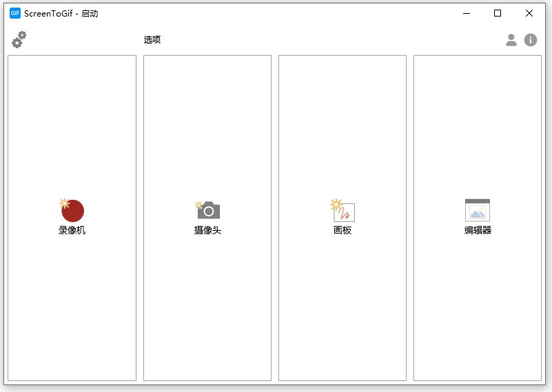This screenshot has width=552, height=392.
Task: Launch the 录像机 screen recorder
Action: 72,218
